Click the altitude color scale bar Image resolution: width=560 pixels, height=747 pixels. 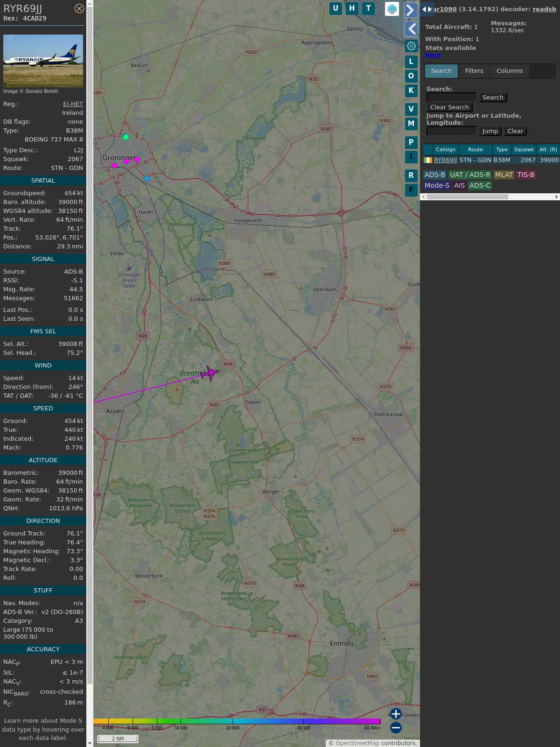[x=237, y=721]
